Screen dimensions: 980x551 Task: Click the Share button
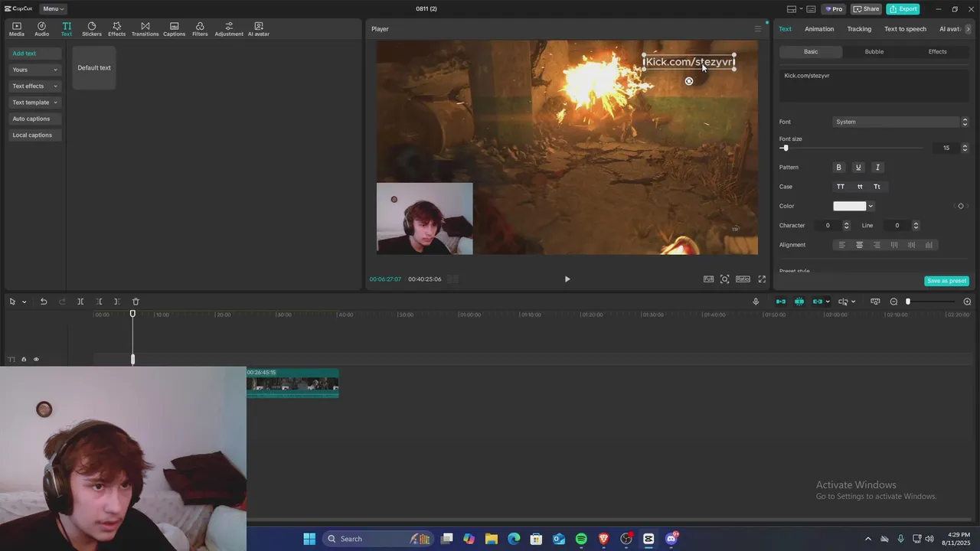pyautogui.click(x=867, y=9)
